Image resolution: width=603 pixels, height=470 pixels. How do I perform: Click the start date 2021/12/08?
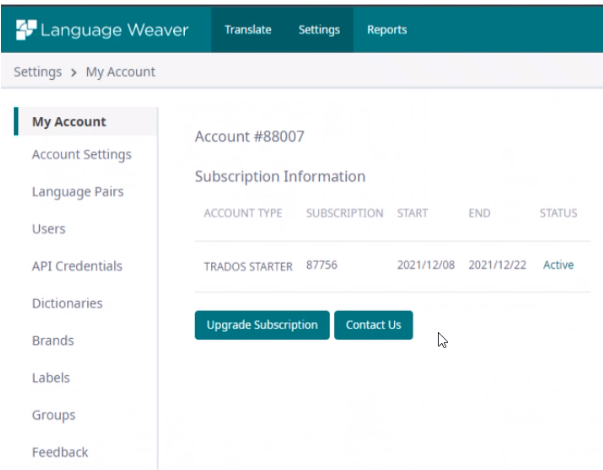click(x=426, y=265)
